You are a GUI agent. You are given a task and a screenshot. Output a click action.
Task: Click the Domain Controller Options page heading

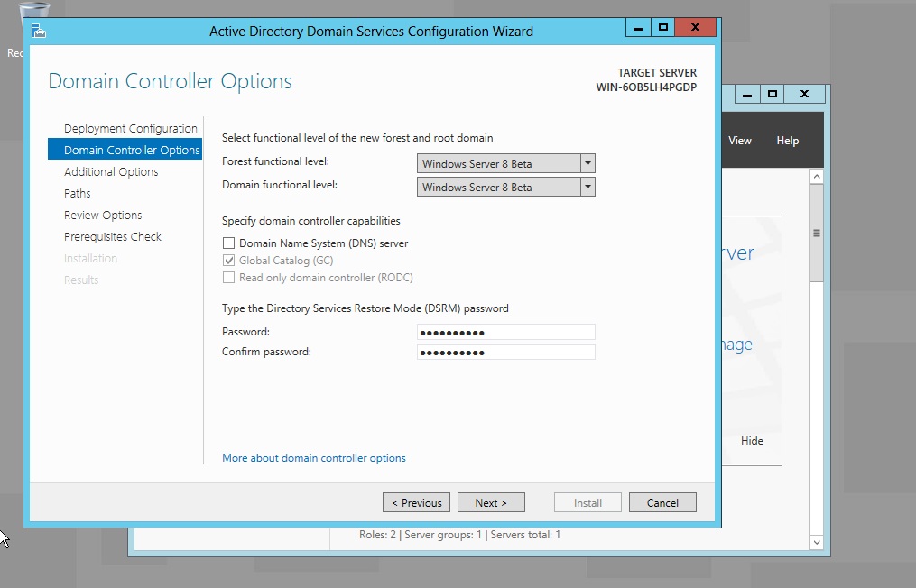click(170, 81)
